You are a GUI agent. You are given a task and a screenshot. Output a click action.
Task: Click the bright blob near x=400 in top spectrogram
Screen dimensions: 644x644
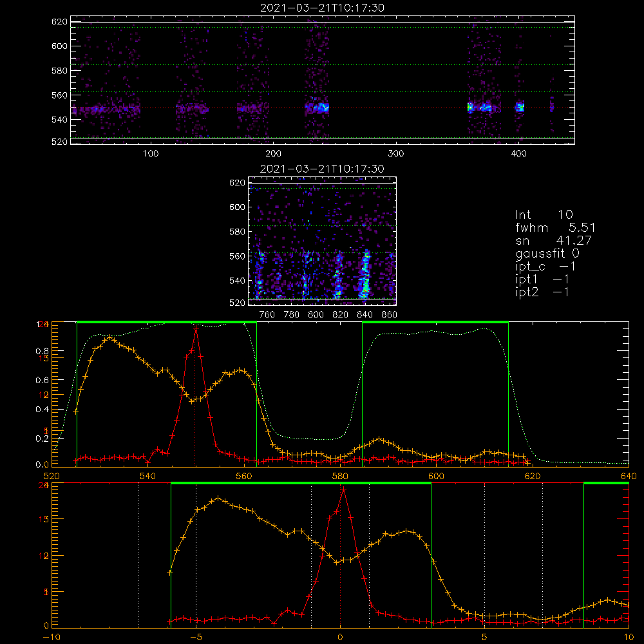(x=520, y=107)
